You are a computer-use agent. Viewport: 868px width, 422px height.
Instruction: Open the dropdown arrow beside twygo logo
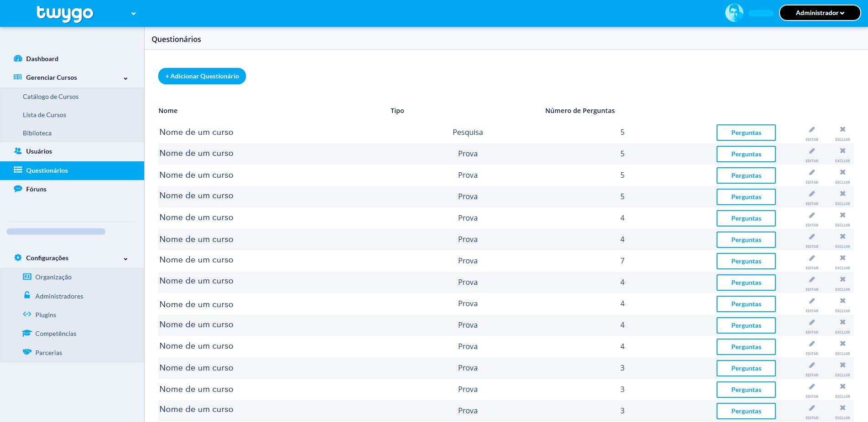point(133,14)
